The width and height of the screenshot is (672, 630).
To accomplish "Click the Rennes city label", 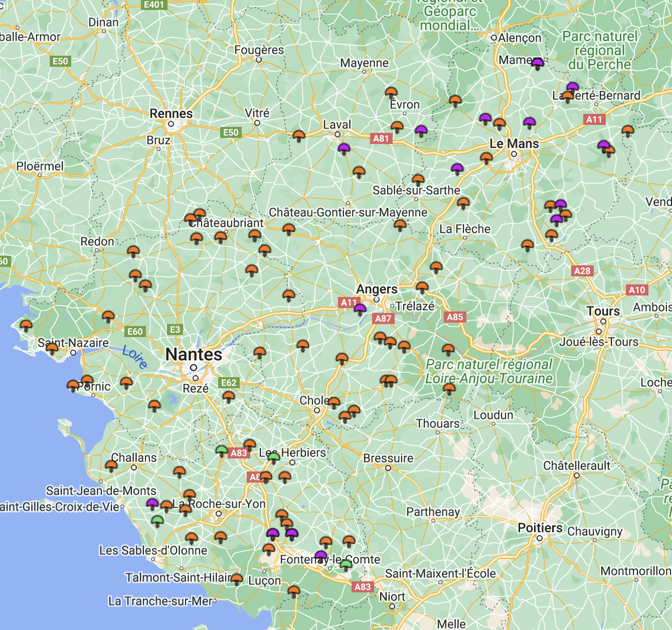I will [x=171, y=114].
